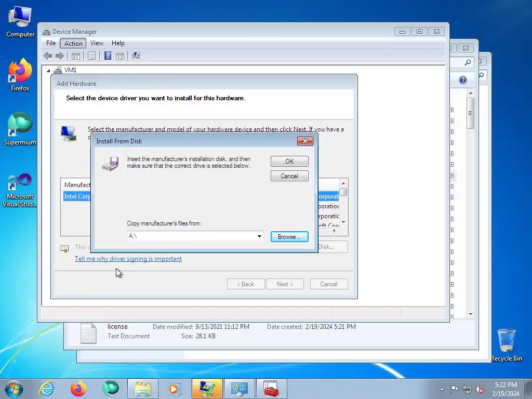Click OK in Install From Disk dialog
The height and width of the screenshot is (399, 532).
click(289, 162)
